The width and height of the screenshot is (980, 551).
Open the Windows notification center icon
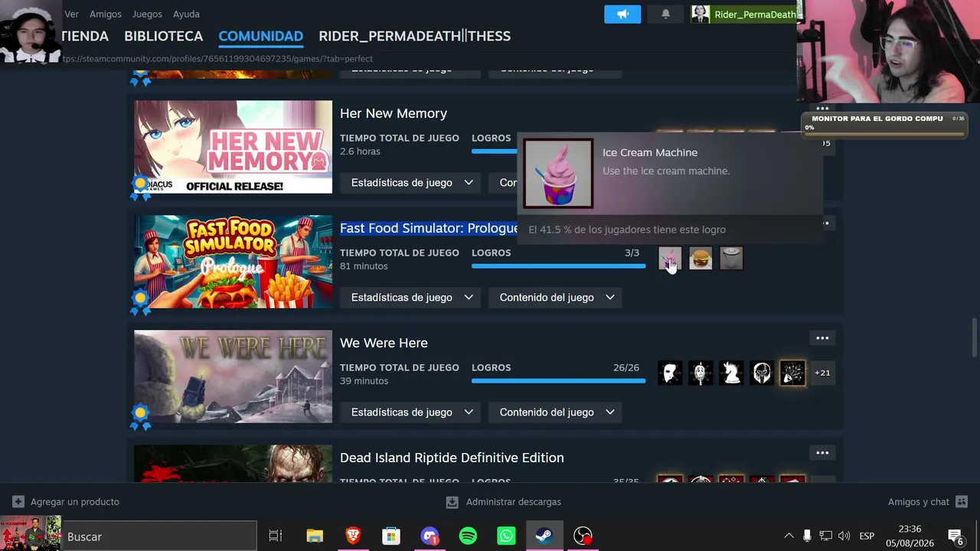(955, 536)
